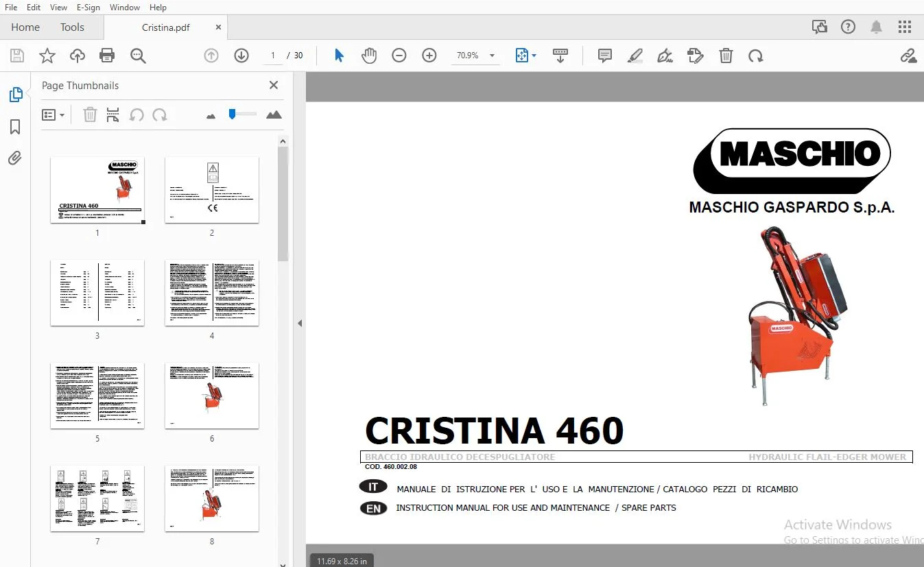Open the Bookmarks pane
This screenshot has width=924, height=567.
coord(15,127)
